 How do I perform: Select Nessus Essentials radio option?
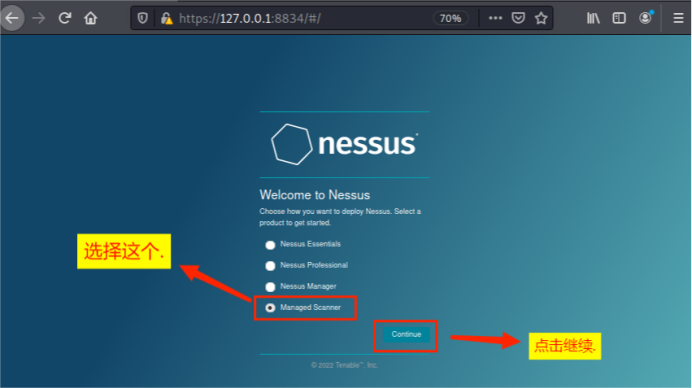(x=270, y=245)
